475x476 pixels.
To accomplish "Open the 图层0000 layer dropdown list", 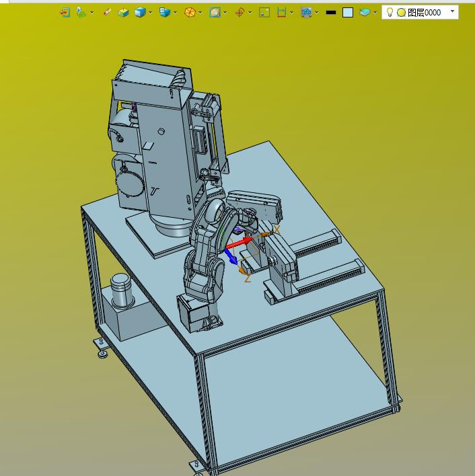I will (x=452, y=11).
